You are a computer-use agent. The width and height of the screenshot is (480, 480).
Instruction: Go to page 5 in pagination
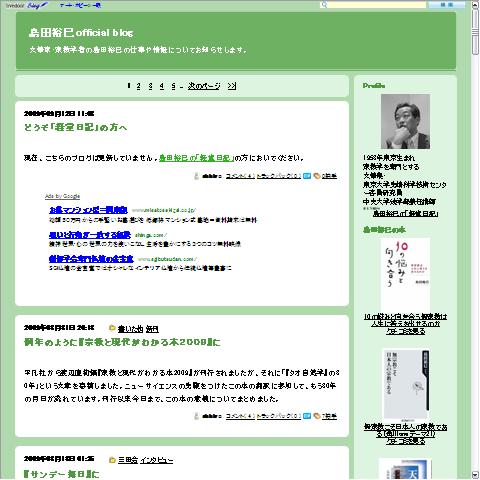[173, 86]
